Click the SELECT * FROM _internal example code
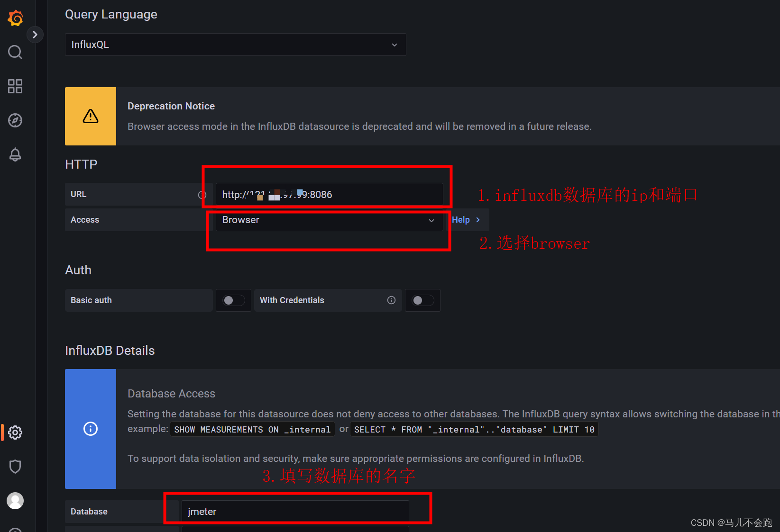 (x=474, y=430)
